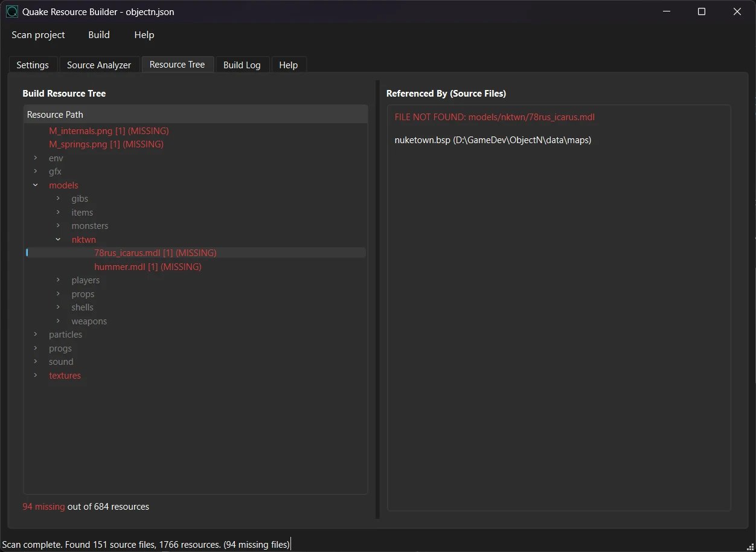Expand the props folder chevron
The height and width of the screenshot is (552, 756).
click(x=58, y=294)
